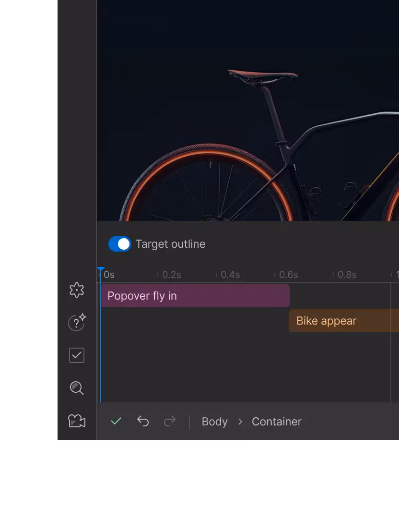This screenshot has width=399, height=532.
Task: Select Container in the breadcrumb
Action: [x=277, y=422]
